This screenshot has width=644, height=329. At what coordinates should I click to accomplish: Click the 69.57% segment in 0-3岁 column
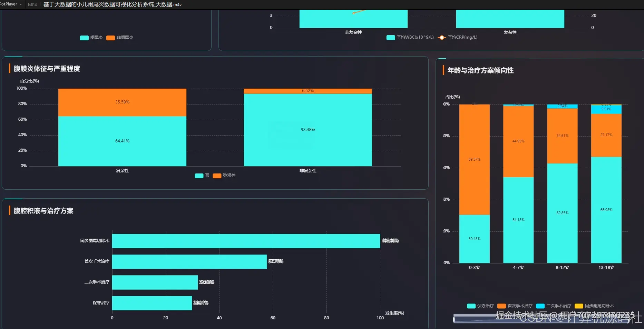pos(474,160)
